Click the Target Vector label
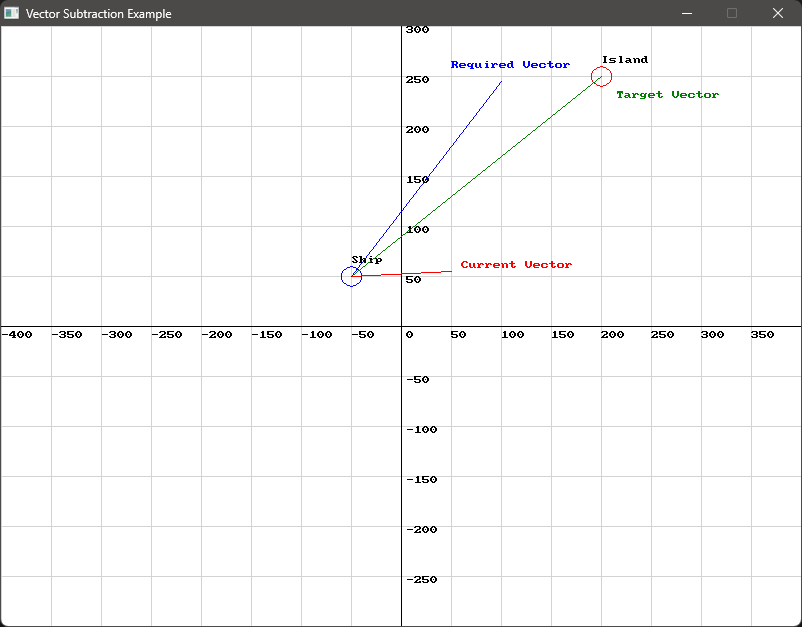802x627 pixels. [x=667, y=94]
